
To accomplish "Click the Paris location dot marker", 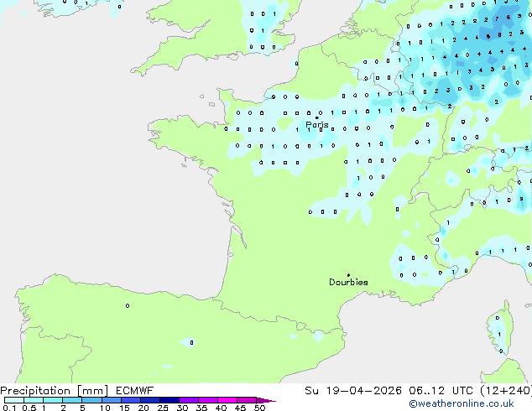I will 317,117.
